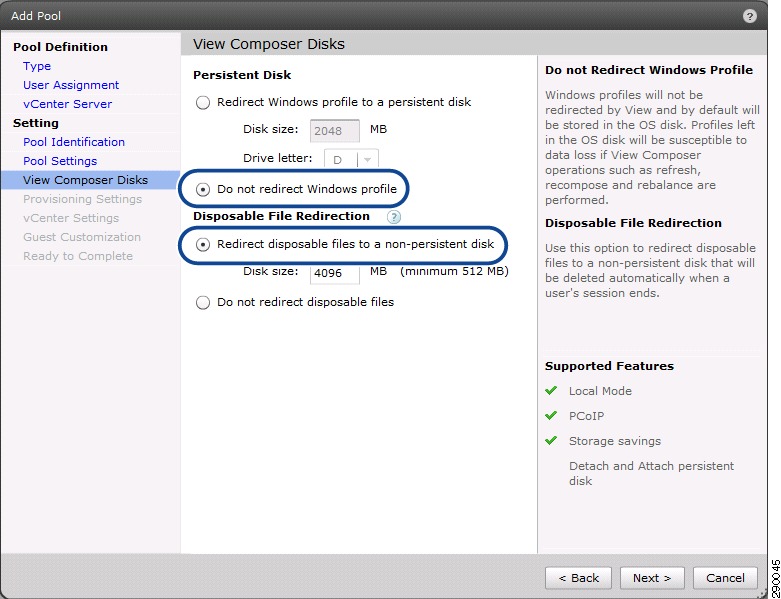Click the green checkmark beside Local Mode
Screen dimensions: 781x599
[x=551, y=390]
